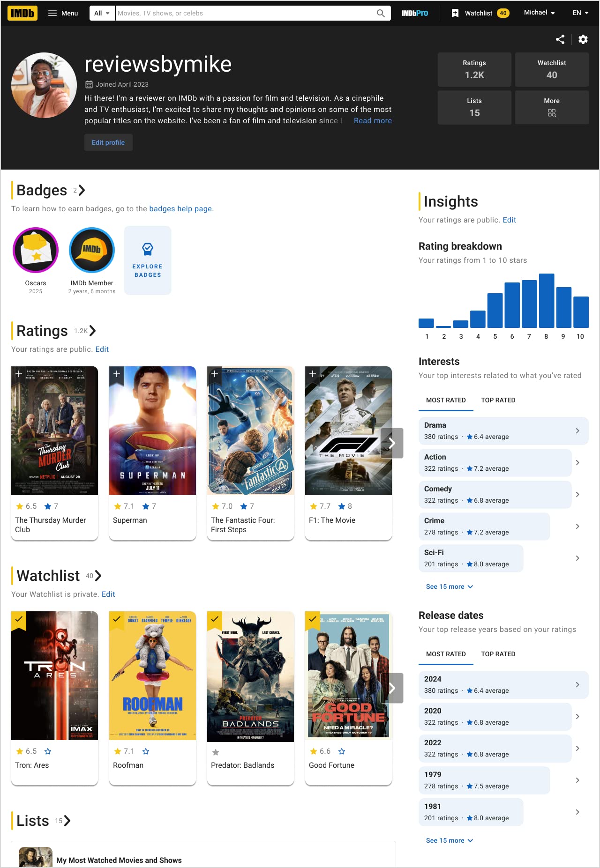Click the profile avatar photo
Screen dimensions: 600x868
point(44,85)
